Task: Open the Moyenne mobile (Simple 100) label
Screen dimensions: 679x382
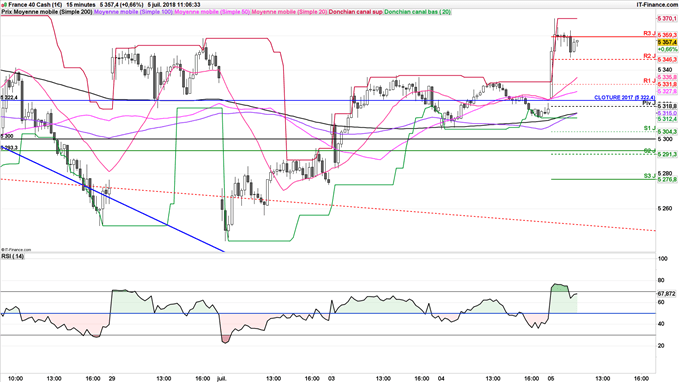Action: coord(133,12)
